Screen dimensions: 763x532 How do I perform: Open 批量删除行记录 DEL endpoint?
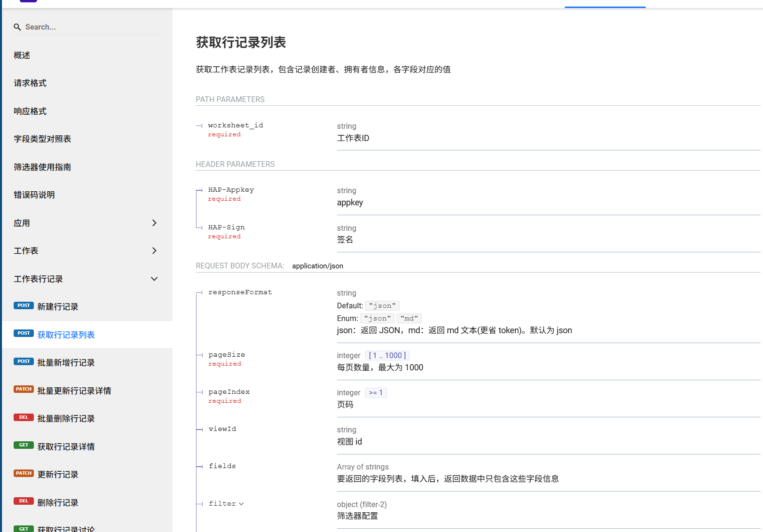point(66,418)
